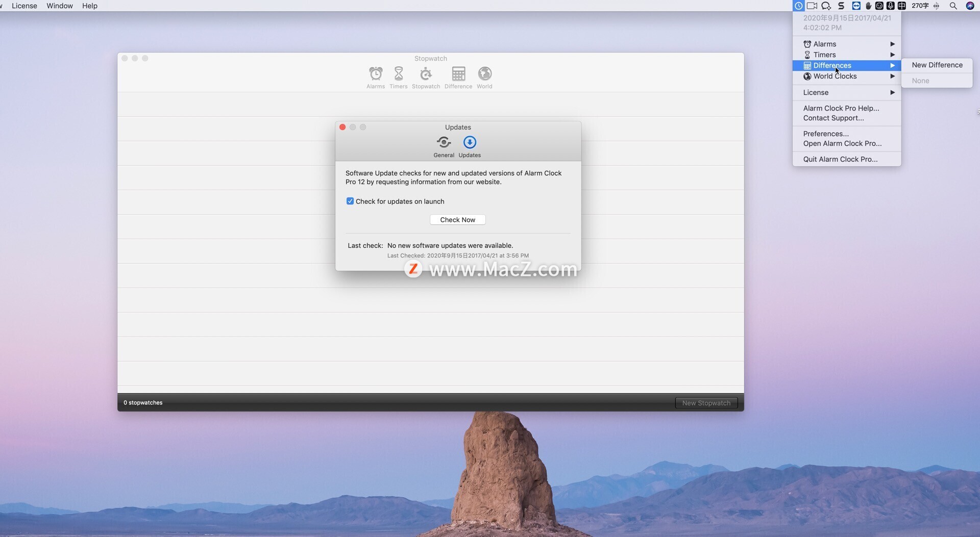Open License menu in top menu bar
The image size is (980, 537).
click(x=24, y=6)
